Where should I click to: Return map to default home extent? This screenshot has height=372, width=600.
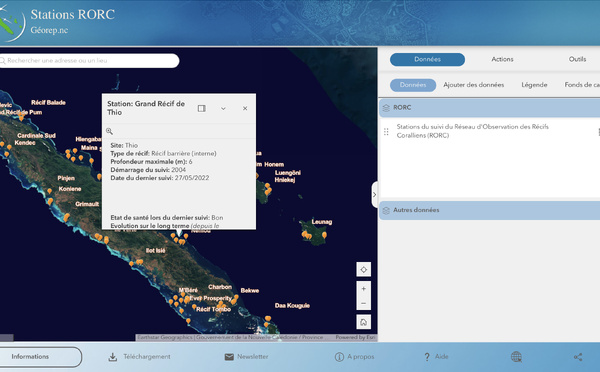364,322
